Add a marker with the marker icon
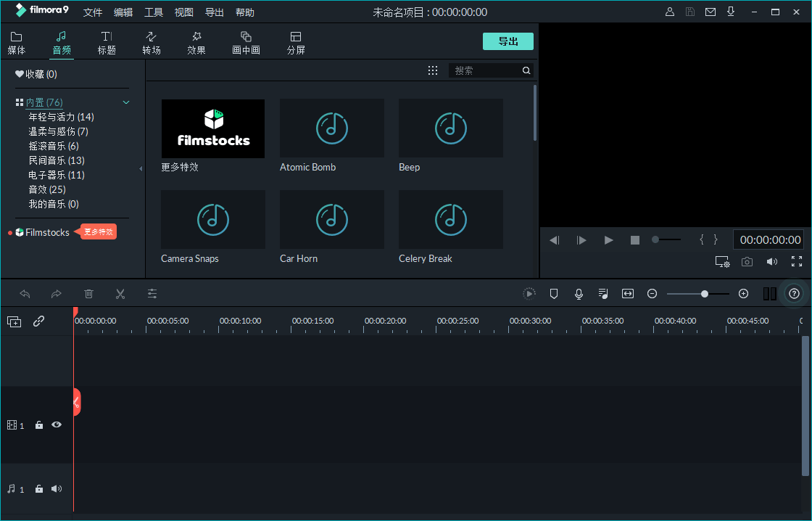This screenshot has width=812, height=521. (554, 294)
